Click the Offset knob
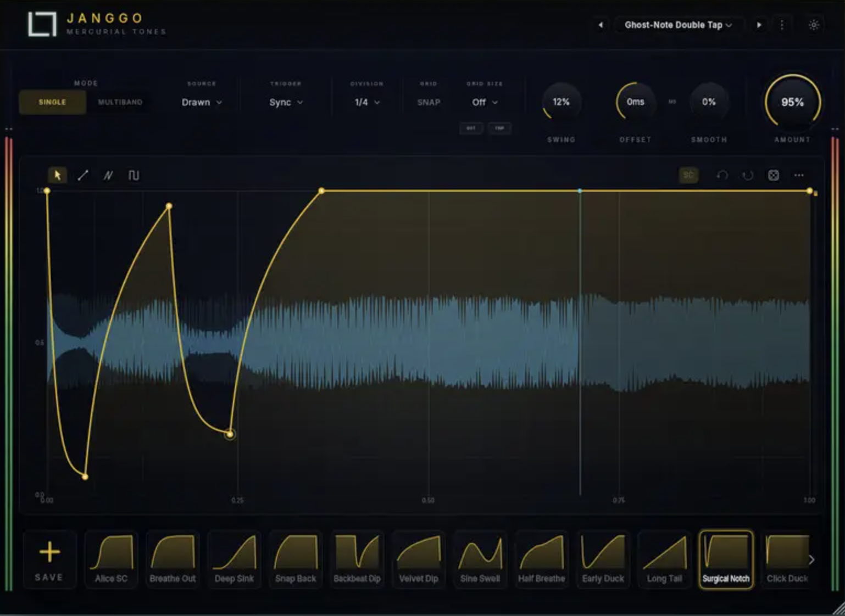 pos(635,102)
